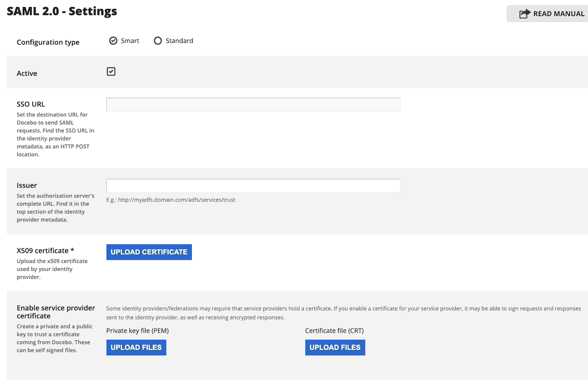The height and width of the screenshot is (381, 588).
Task: Click the 'Smart' option label
Action: click(x=130, y=41)
